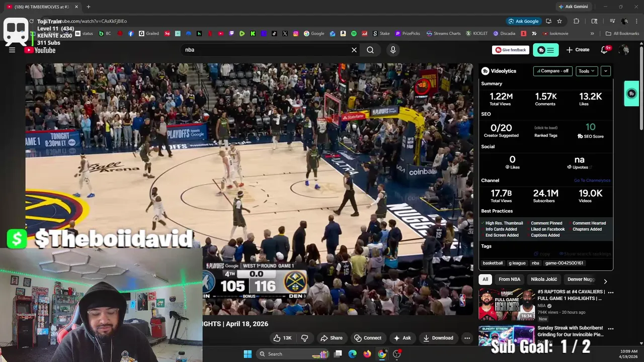Open the Discadia bookmark
Image resolution: width=644 pixels, height=362 pixels.
coord(504,34)
